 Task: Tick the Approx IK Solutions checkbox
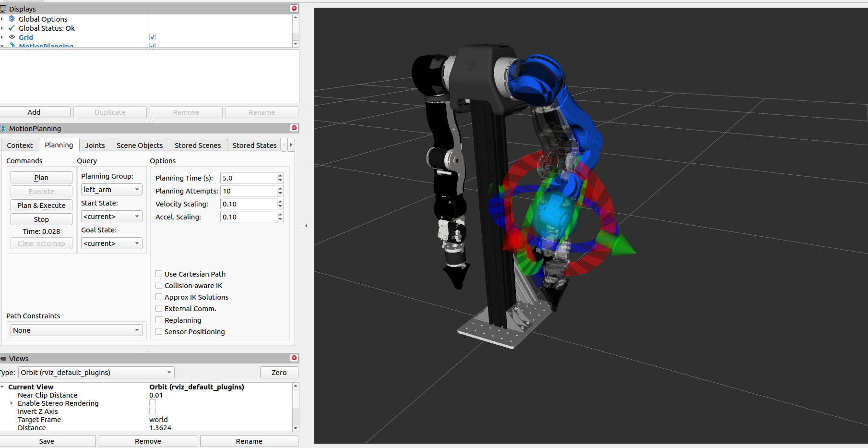pyautogui.click(x=159, y=297)
